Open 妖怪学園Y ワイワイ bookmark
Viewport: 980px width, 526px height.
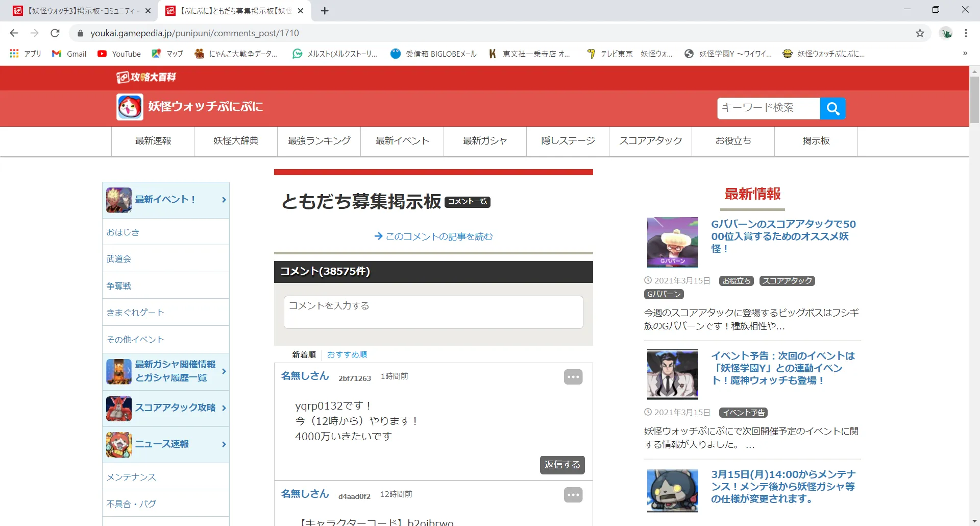[x=728, y=54]
